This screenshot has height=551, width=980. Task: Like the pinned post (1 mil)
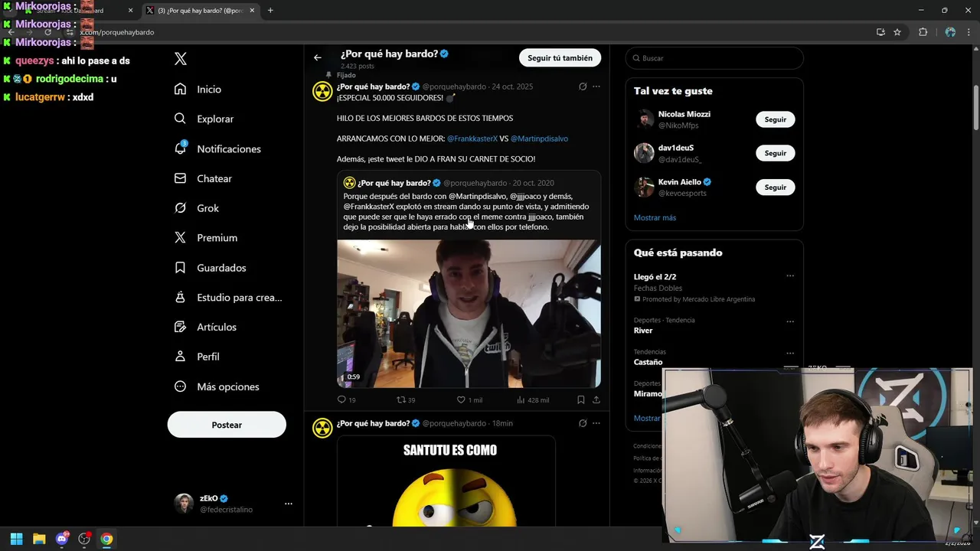[469, 399]
